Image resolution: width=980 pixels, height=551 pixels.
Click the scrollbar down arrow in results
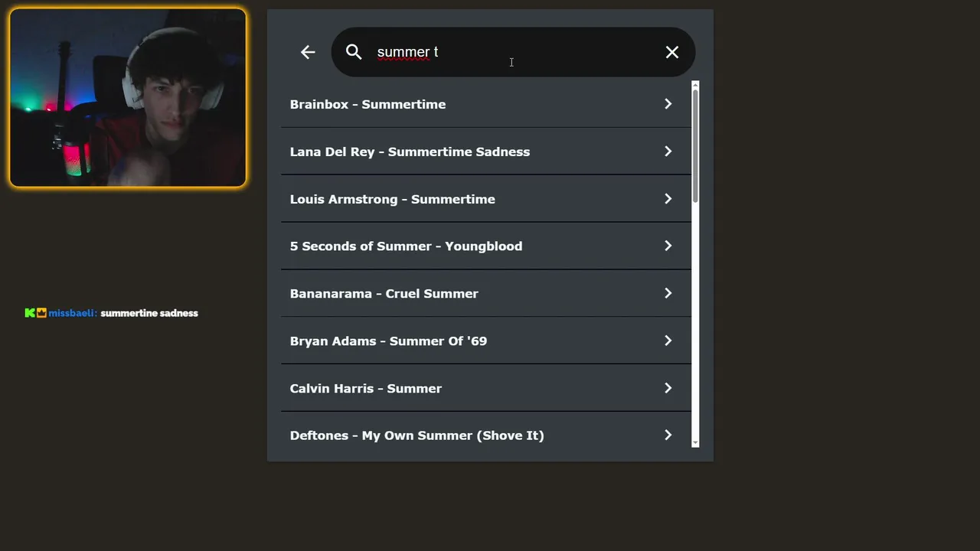695,442
